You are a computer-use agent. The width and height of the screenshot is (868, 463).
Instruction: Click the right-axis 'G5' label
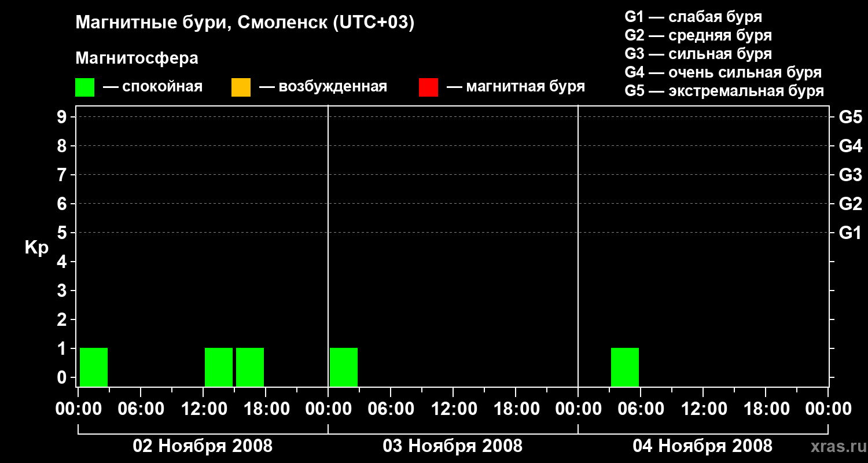click(x=850, y=117)
